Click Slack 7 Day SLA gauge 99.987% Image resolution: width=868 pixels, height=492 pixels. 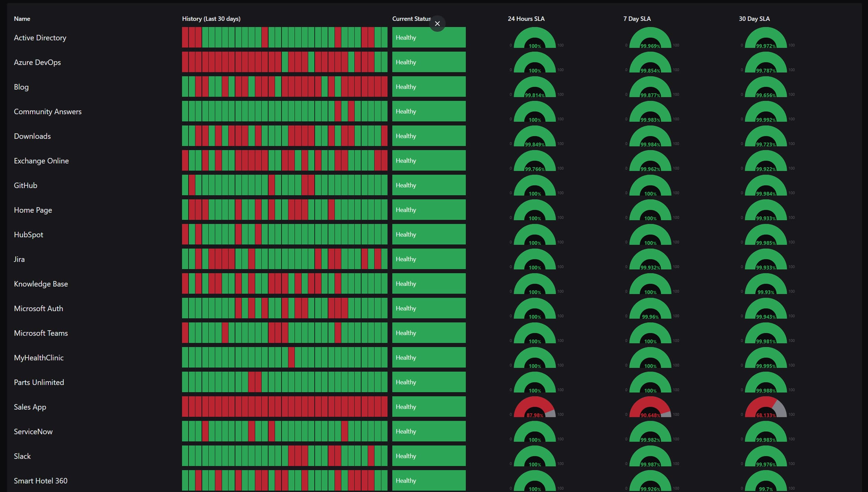point(650,456)
